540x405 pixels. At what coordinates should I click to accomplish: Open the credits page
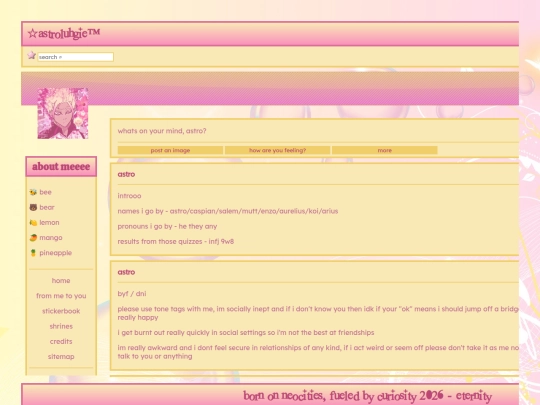61,341
